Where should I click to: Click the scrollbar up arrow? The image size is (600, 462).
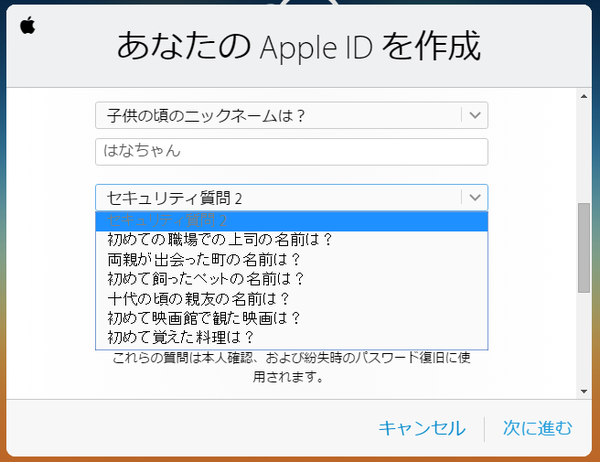click(x=584, y=96)
